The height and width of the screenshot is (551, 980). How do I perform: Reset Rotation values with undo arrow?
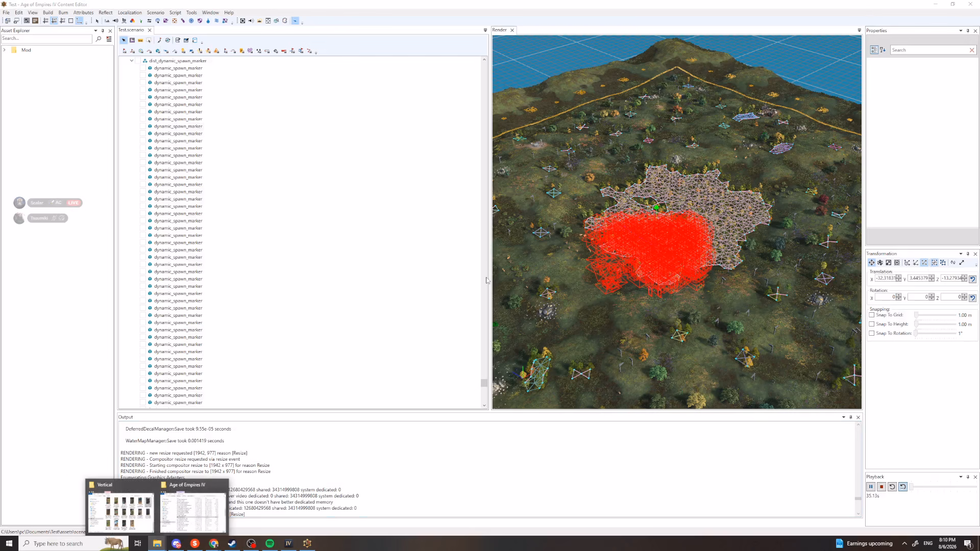(972, 298)
